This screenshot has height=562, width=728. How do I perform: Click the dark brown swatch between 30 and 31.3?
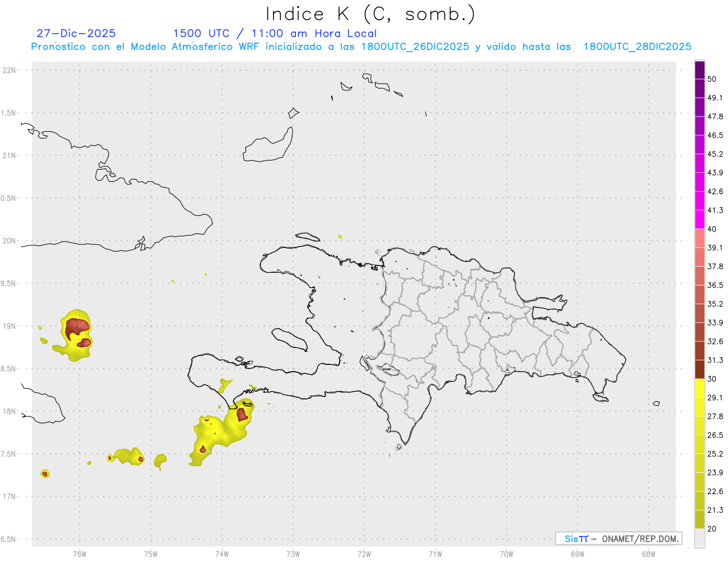(x=699, y=369)
